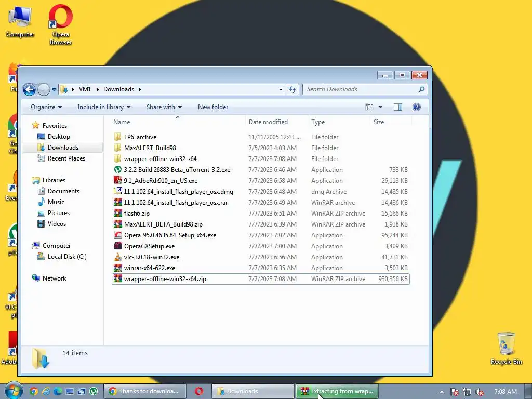The width and height of the screenshot is (532, 399).
Task: Select the Opera_95.0.4635.84_Setup_x64.exe icon
Action: pos(118,235)
